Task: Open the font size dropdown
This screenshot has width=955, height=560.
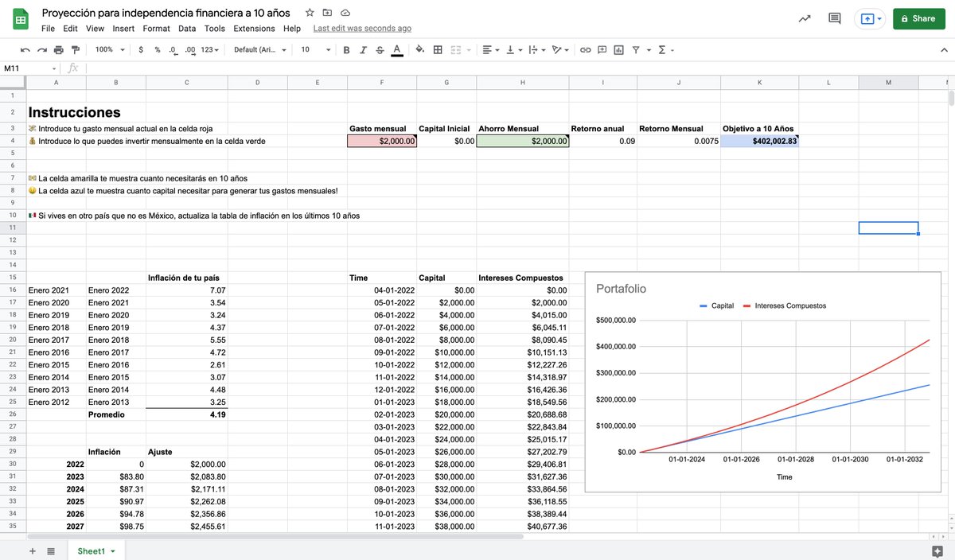Action: coord(315,50)
